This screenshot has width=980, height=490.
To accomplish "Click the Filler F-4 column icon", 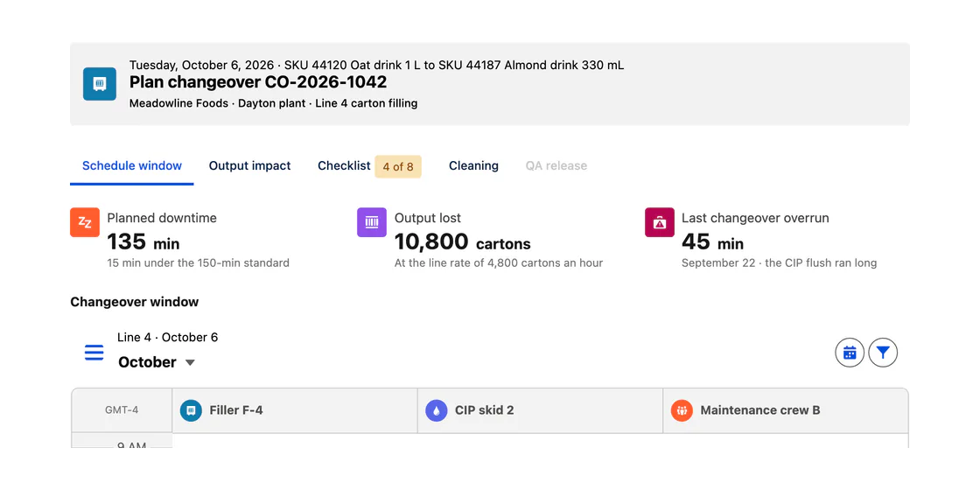I will coord(191,410).
